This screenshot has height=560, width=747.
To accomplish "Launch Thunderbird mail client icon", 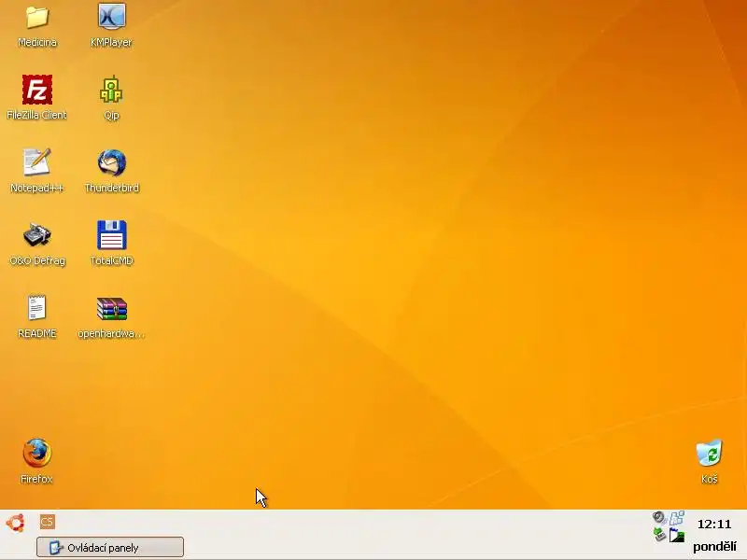I will (x=111, y=162).
